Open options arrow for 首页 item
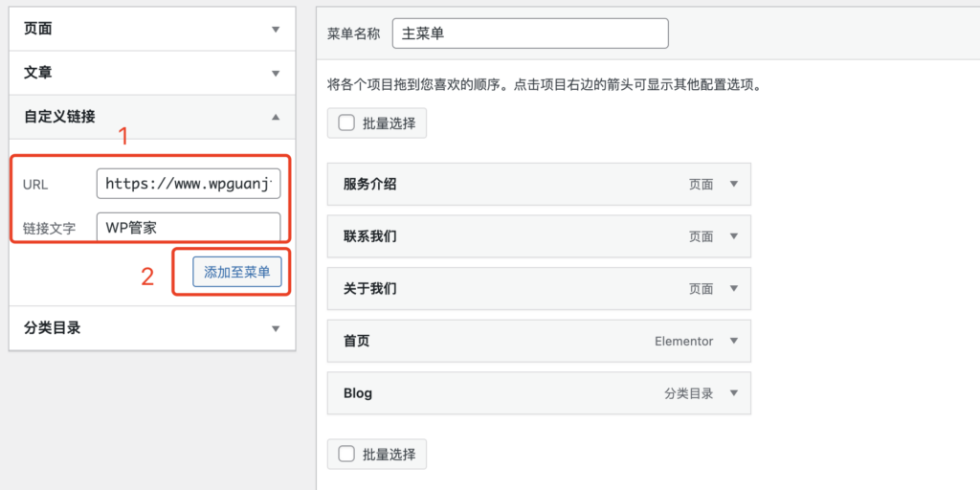The width and height of the screenshot is (980, 490). tap(734, 342)
